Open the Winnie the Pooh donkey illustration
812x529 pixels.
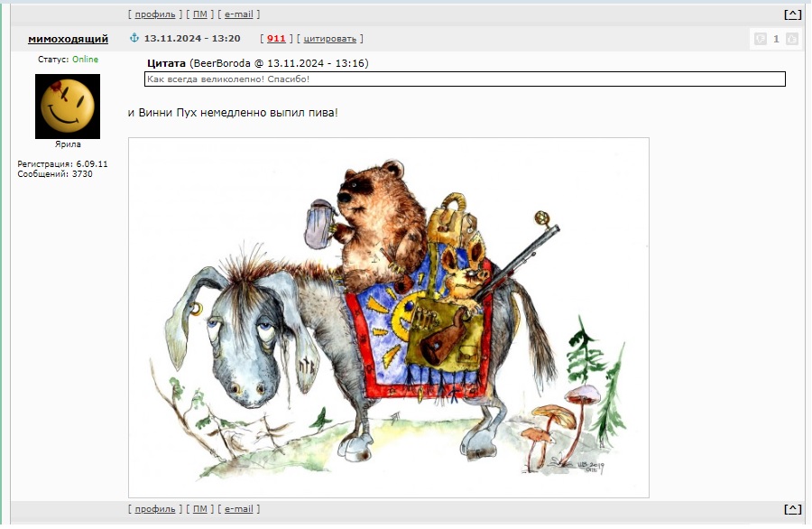click(x=388, y=318)
